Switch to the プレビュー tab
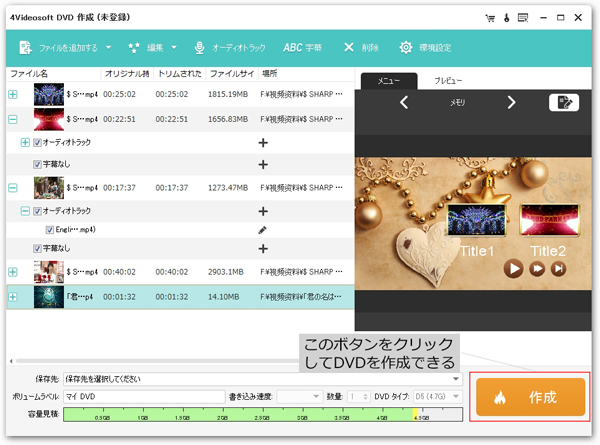The height and width of the screenshot is (445, 600). [448, 81]
